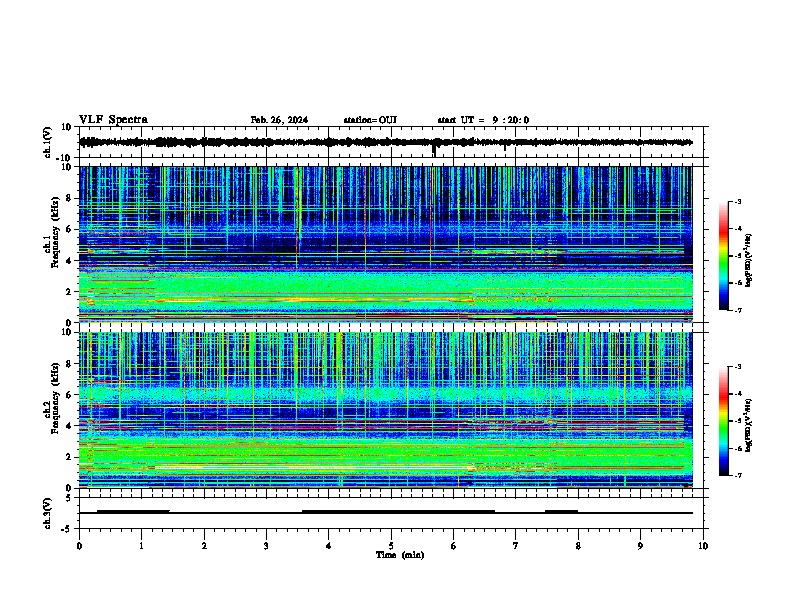The height and width of the screenshot is (612, 792).
Task: Click the "Time (min)" x-axis label
Action: click(x=400, y=555)
